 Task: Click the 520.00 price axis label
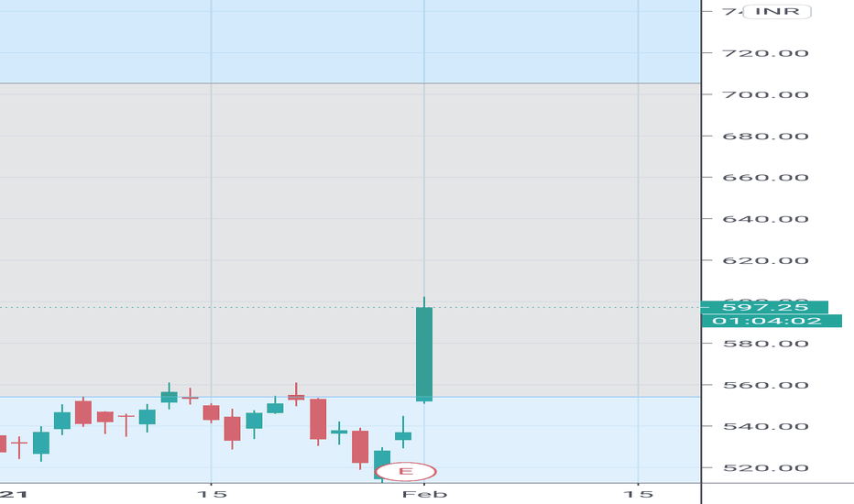pos(765,468)
